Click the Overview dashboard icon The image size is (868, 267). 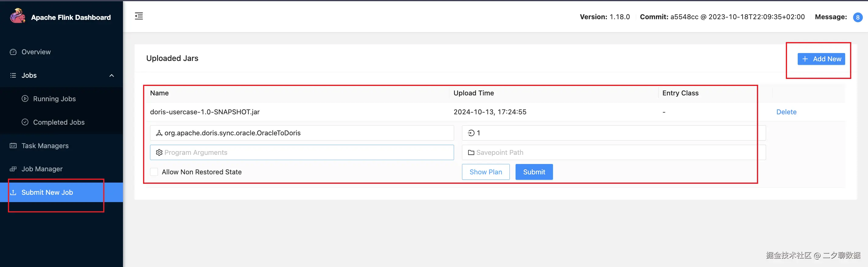click(13, 52)
